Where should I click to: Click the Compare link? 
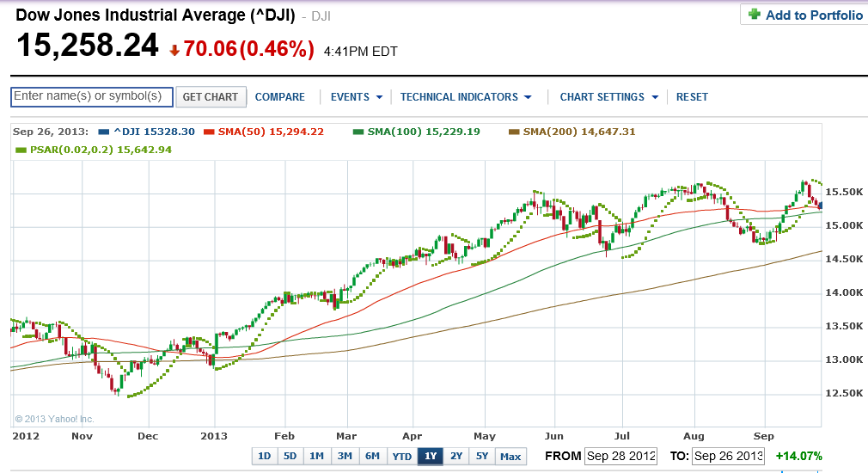pyautogui.click(x=279, y=97)
